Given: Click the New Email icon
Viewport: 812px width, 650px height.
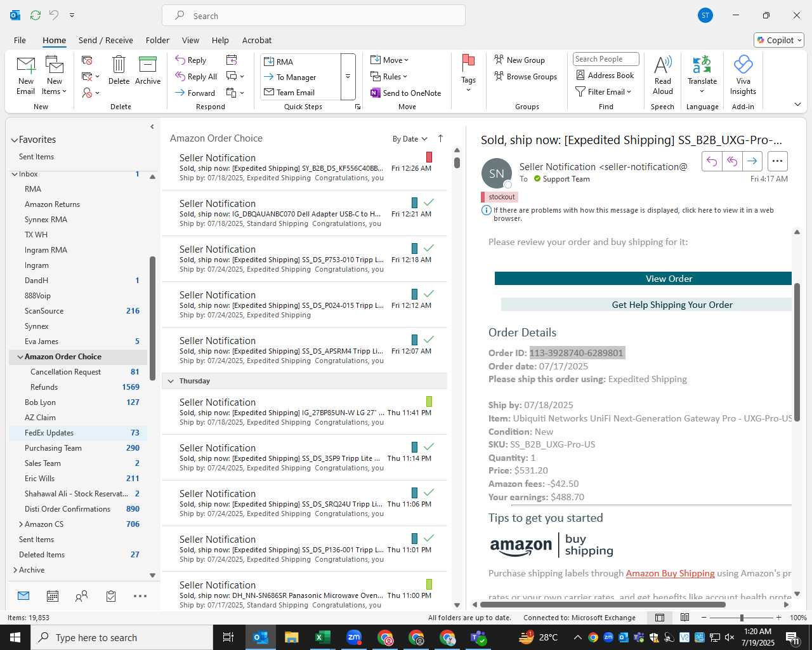Looking at the screenshot, I should tap(25, 74).
